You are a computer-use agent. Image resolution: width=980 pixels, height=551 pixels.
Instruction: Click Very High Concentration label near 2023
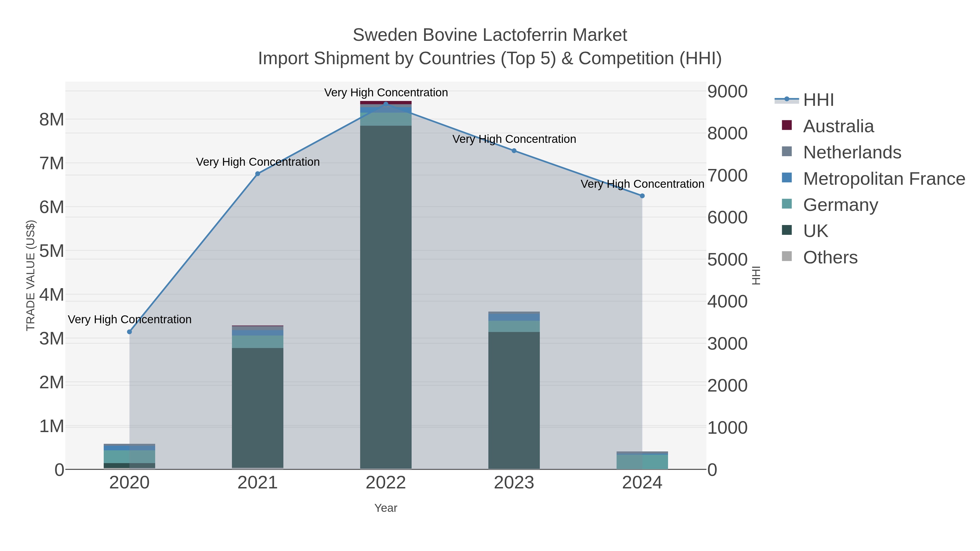coord(514,139)
